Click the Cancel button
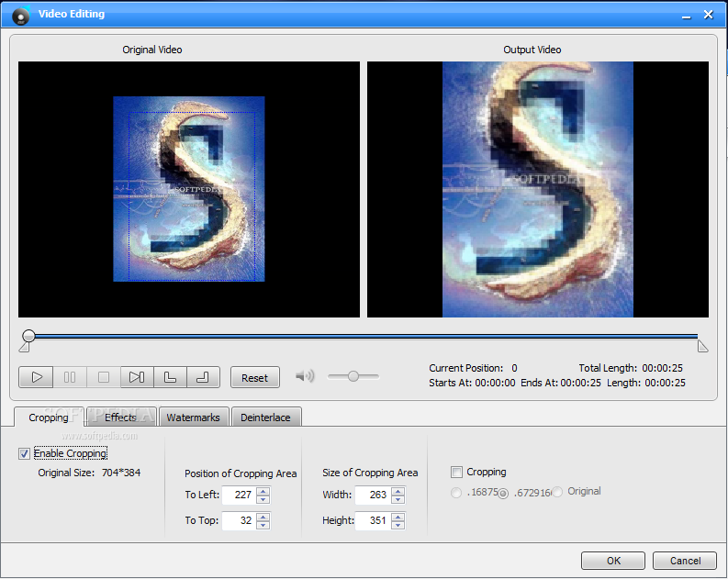The height and width of the screenshot is (579, 728). click(x=685, y=561)
